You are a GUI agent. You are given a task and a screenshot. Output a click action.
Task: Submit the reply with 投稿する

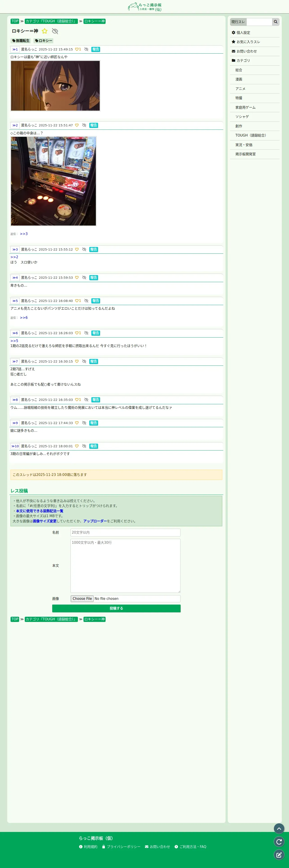(x=116, y=609)
